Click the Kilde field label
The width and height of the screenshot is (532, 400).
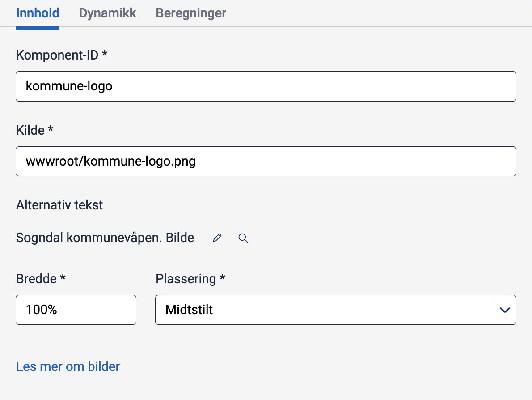(30, 130)
